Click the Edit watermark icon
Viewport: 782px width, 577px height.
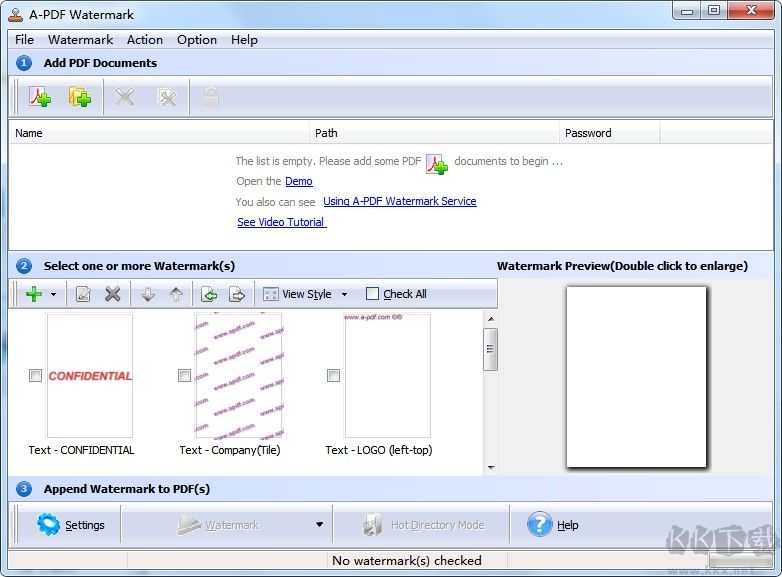point(83,294)
